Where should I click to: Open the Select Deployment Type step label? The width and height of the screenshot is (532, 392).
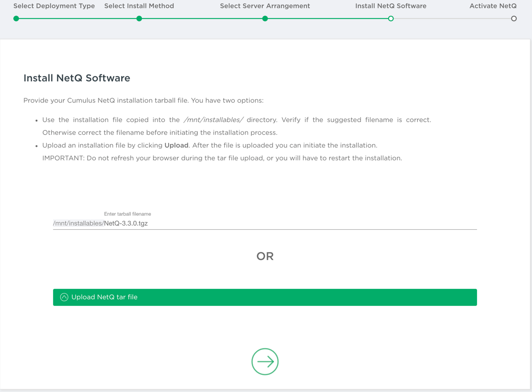[54, 6]
